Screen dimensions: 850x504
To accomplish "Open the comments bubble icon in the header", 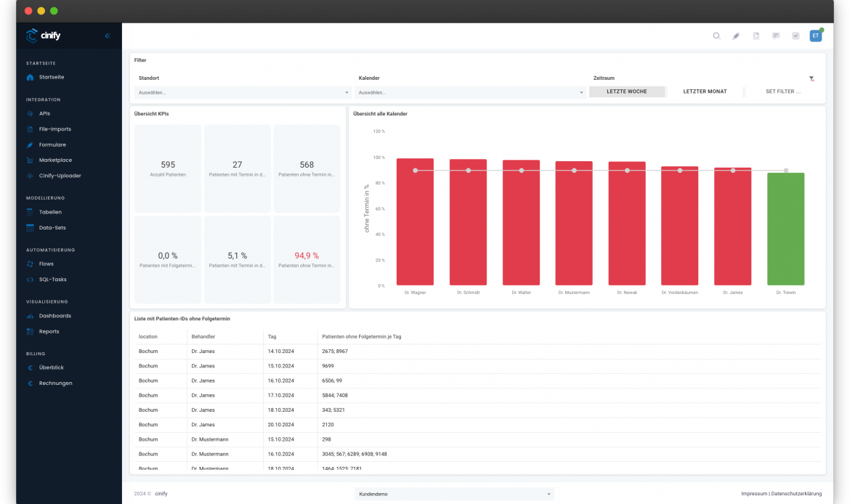I will click(x=774, y=36).
